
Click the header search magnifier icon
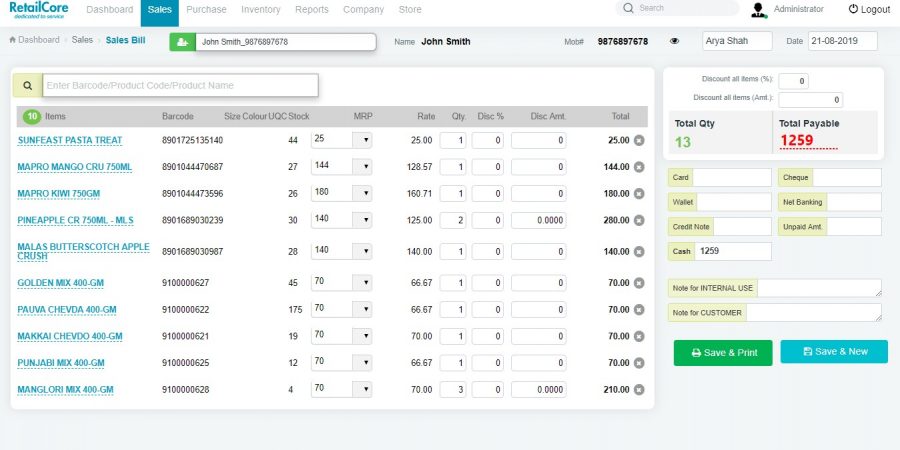628,8
